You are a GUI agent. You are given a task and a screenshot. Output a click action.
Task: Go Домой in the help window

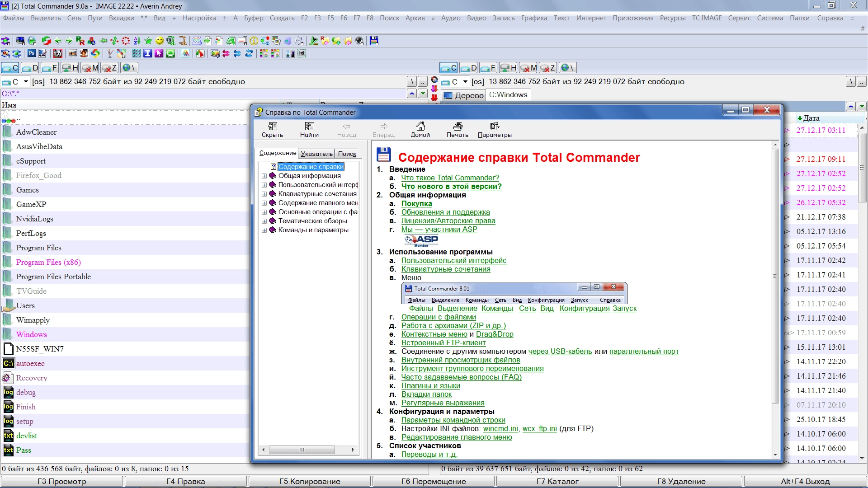click(420, 130)
